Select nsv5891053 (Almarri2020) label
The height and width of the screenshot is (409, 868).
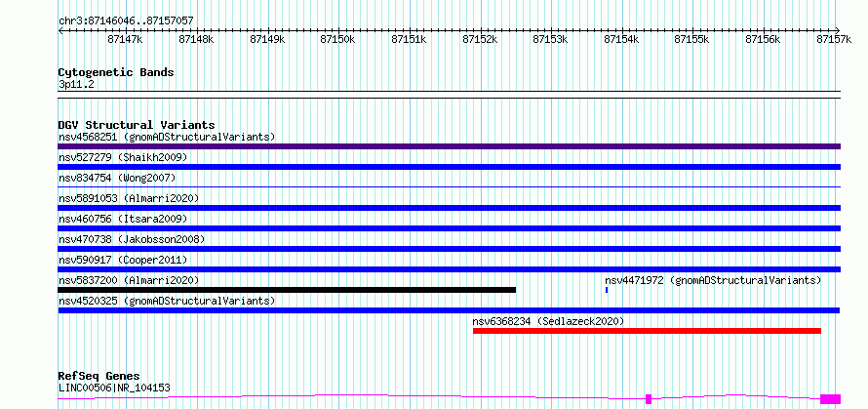129,198
